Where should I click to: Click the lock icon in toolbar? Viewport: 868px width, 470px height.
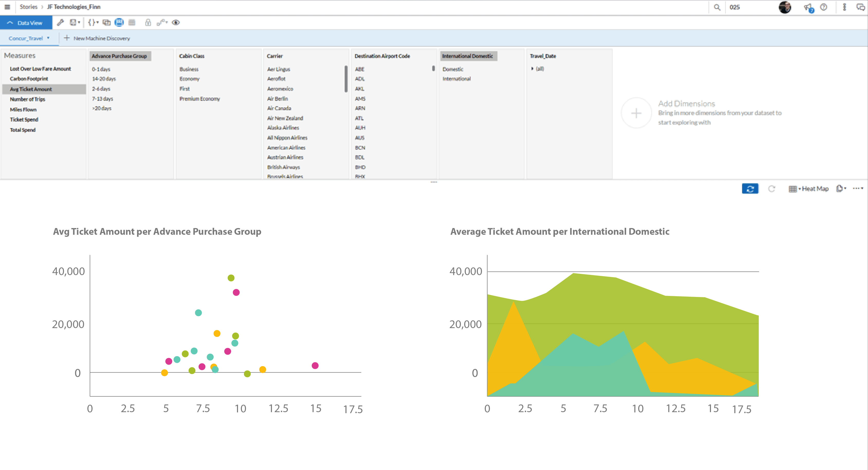(x=148, y=23)
